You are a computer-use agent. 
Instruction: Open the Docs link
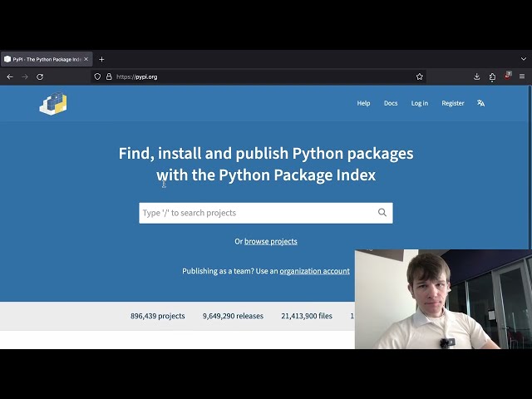click(x=391, y=103)
